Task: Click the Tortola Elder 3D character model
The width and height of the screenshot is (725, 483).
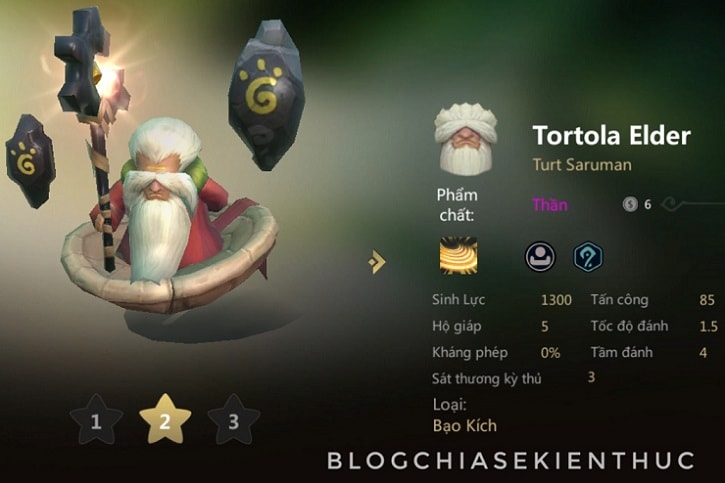Action: click(169, 217)
